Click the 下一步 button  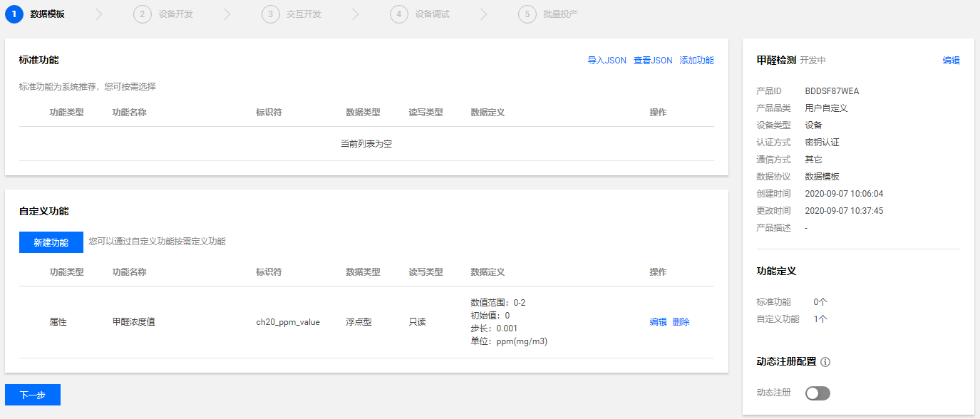[x=33, y=395]
